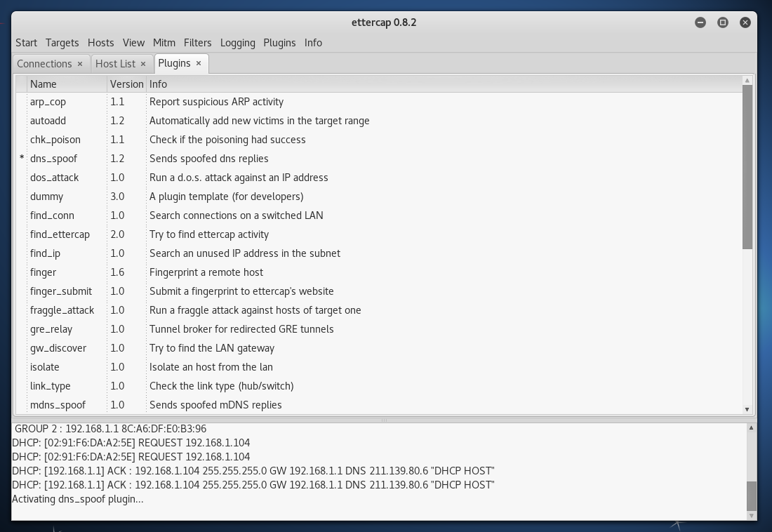The image size is (772, 532).
Task: Minimize the ettercap window
Action: (x=700, y=22)
